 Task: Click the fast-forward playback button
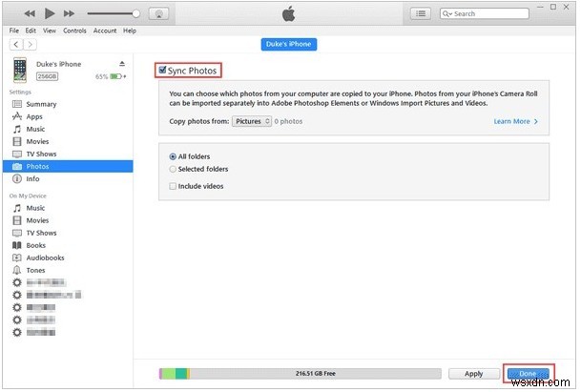coord(69,14)
